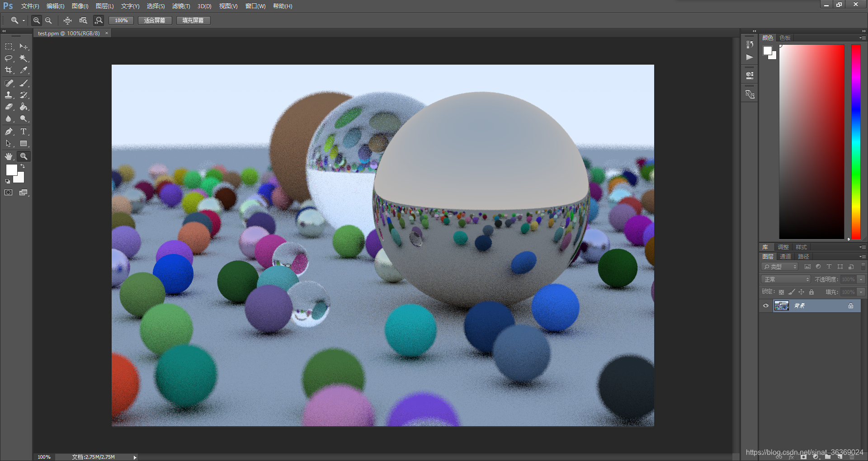Toggle zoom all windows option
Image resolution: width=868 pixels, height=461 pixels.
(x=83, y=20)
